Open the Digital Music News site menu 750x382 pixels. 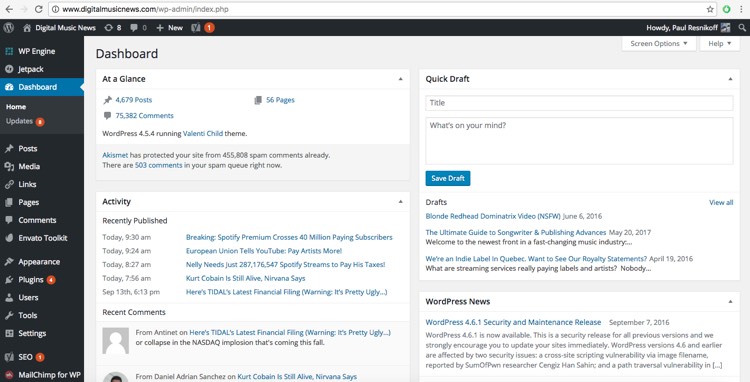[59, 28]
